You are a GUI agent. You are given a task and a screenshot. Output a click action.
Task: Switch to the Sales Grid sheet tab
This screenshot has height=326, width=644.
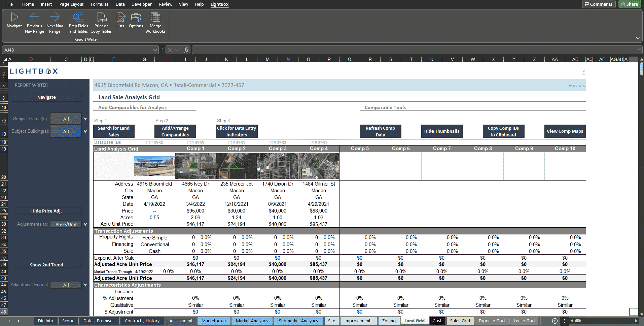[x=460, y=321]
